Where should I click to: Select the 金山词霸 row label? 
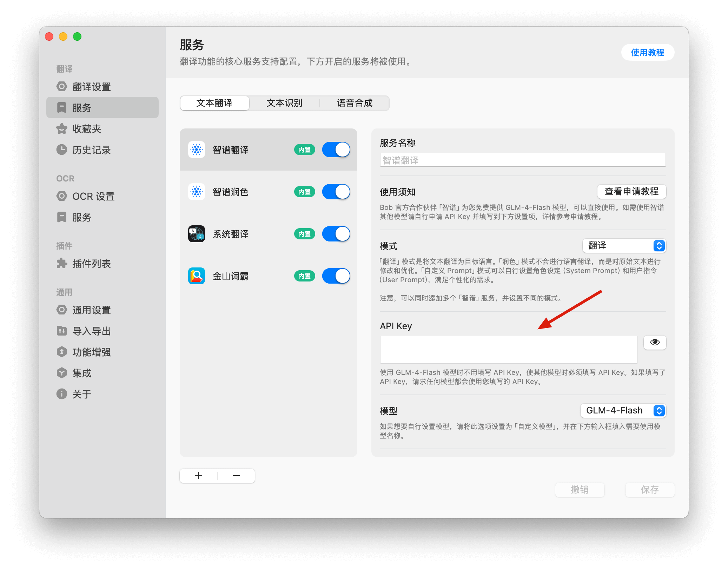(x=231, y=276)
